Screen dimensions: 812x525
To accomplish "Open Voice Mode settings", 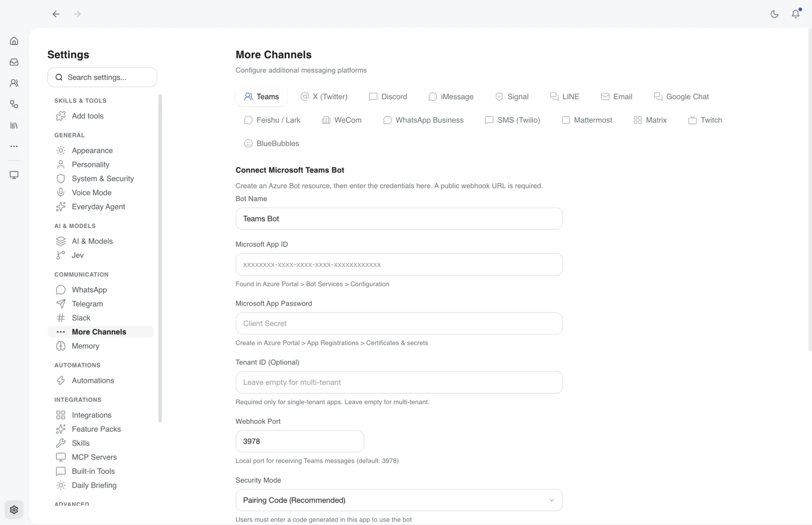I will click(x=101, y=192).
